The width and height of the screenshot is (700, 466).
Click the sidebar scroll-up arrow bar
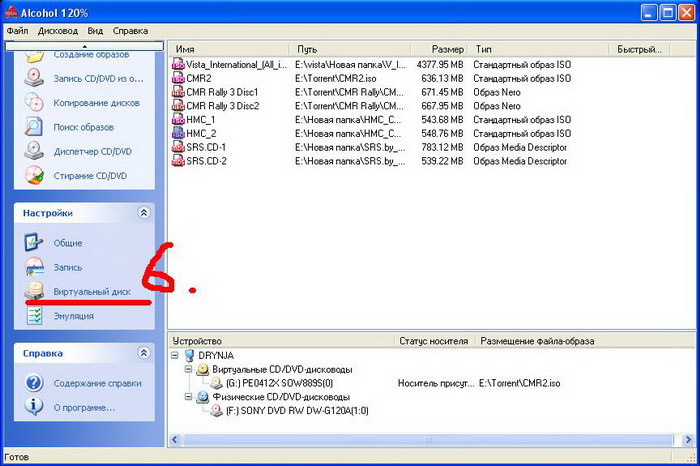click(x=84, y=46)
